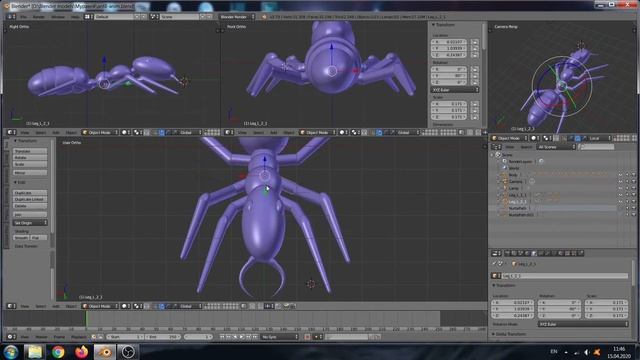Screen dimensions: 640x360
Task: Click viewport shading icon in Front Ortho header
Action: pyautogui.click(x=344, y=132)
